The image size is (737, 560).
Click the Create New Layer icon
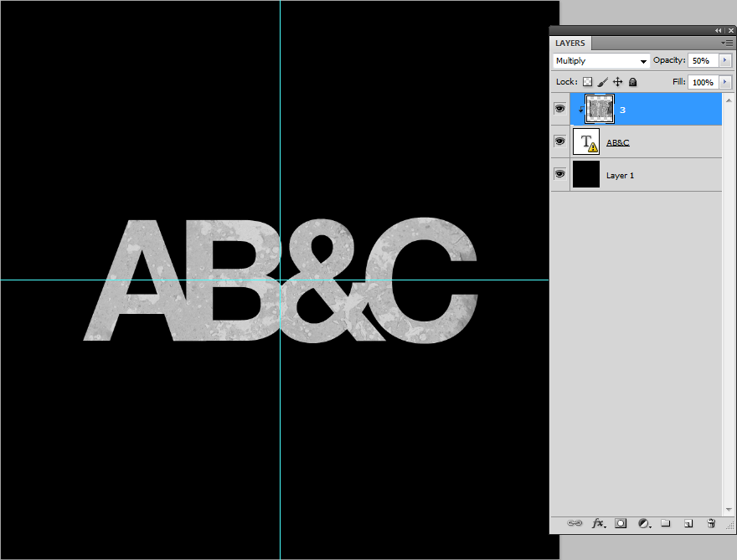pos(688,523)
